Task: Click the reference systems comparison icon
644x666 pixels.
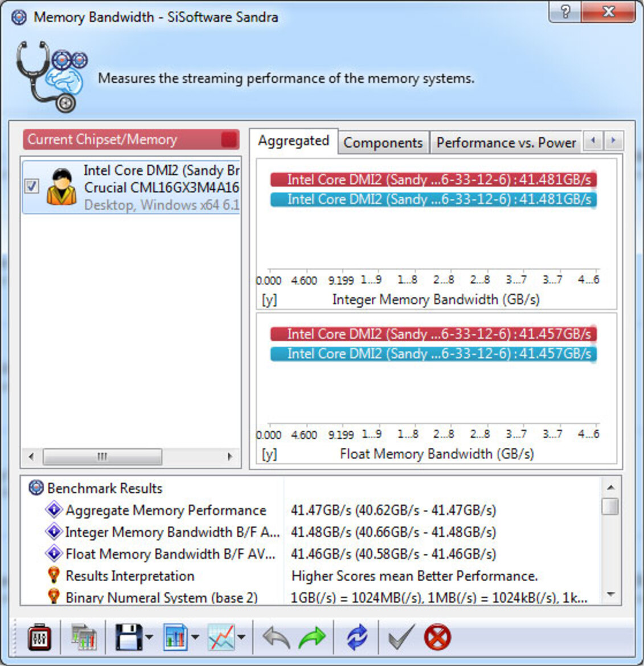Action: click(84, 637)
